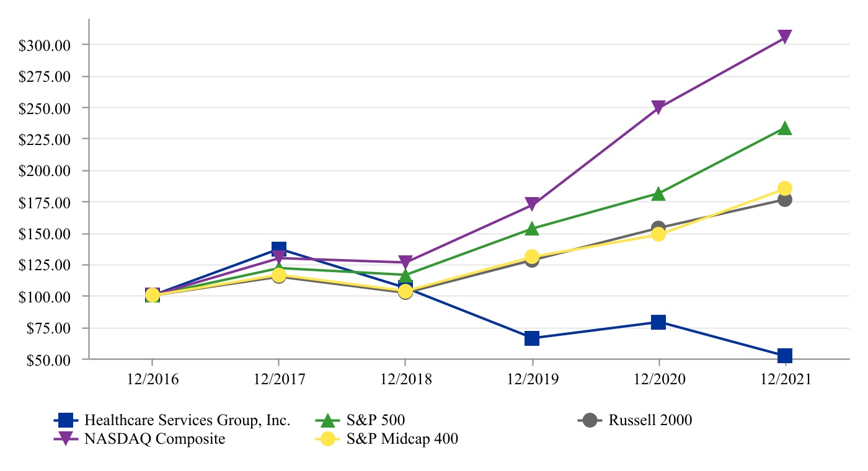Click NASDAQ triangle marker at 12/2020

coord(658,108)
